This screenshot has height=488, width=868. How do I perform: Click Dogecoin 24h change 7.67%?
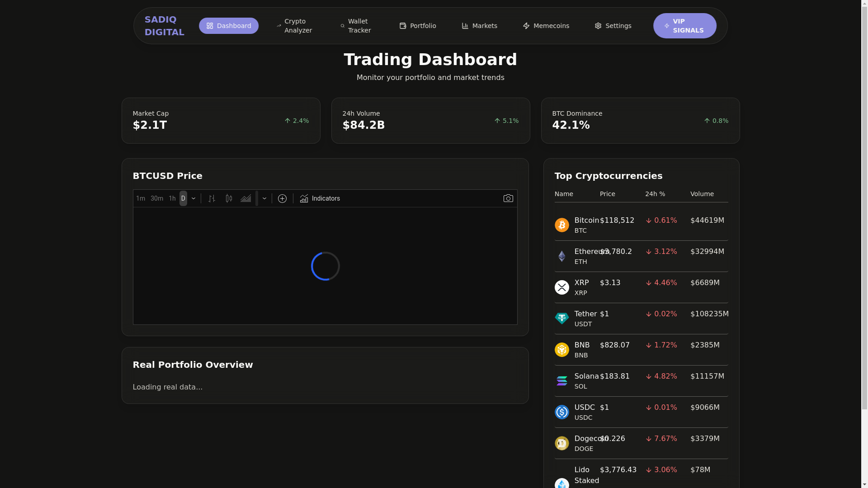tap(661, 439)
